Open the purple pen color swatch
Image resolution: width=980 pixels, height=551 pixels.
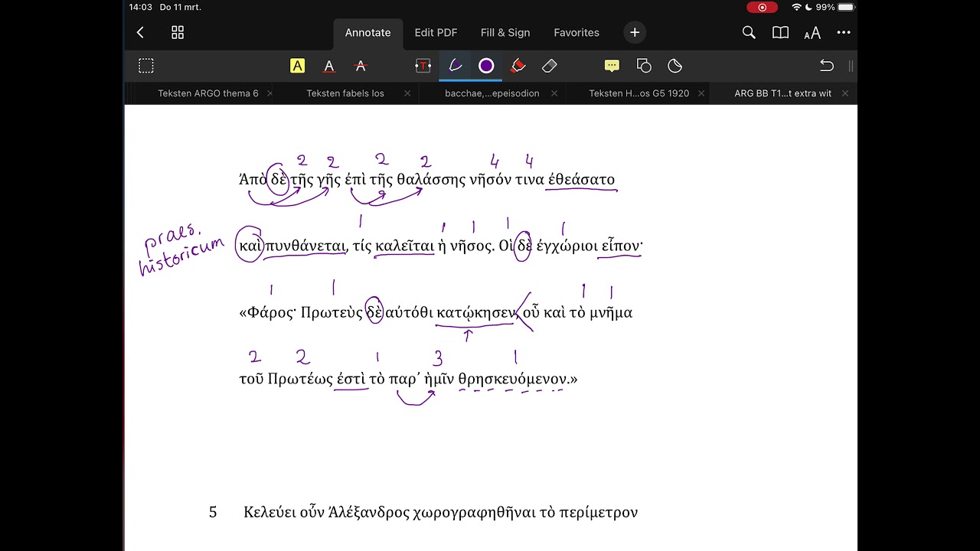click(x=486, y=66)
